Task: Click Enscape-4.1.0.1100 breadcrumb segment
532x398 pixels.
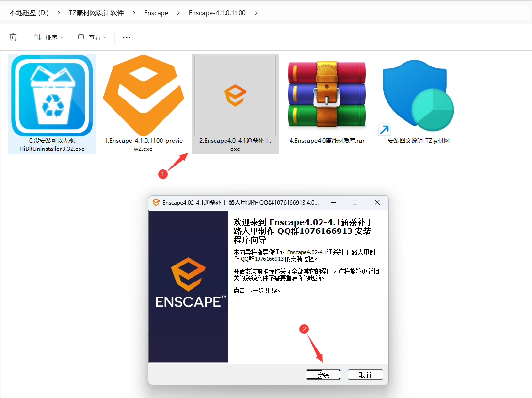Action: 217,13
